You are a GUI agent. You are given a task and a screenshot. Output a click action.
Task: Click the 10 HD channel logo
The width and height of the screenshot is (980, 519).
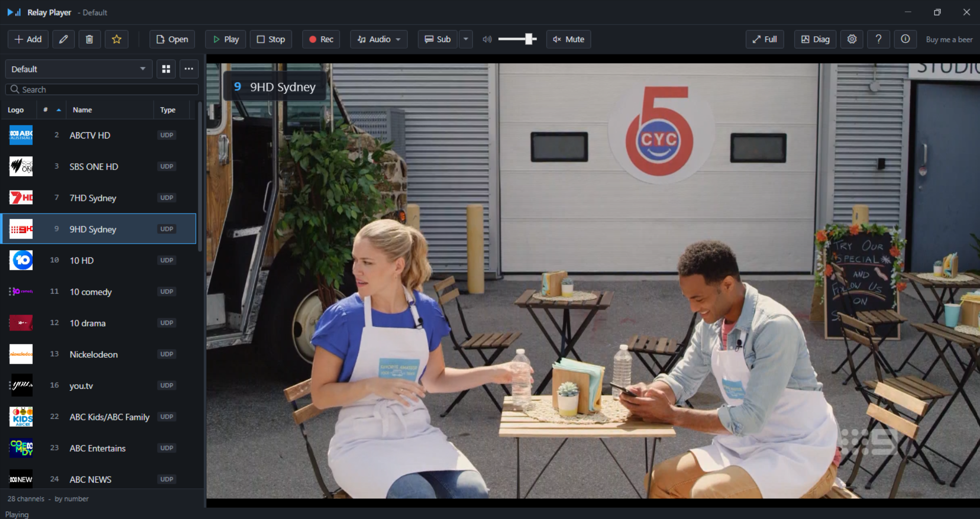pos(21,261)
